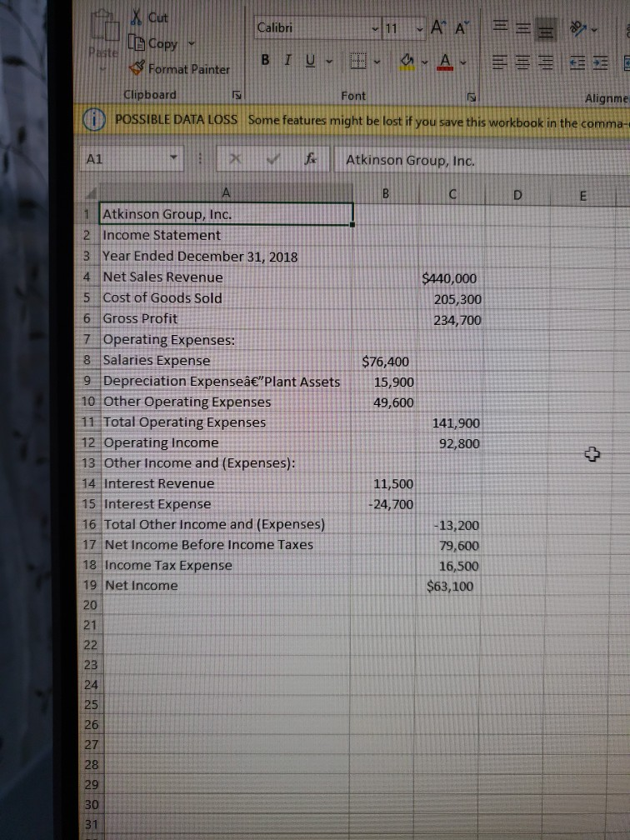630x840 pixels.
Task: Open the Name Box dropdown arrow
Action: point(173,158)
